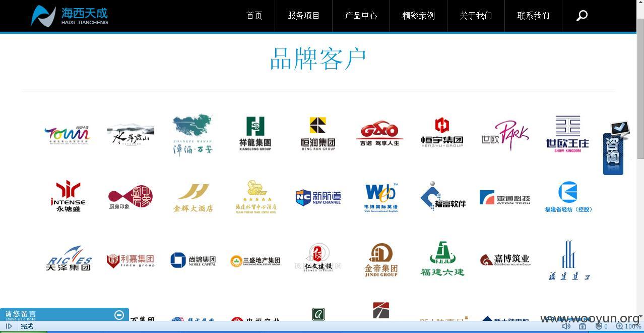Select 精彩案例 in the navigation bar
This screenshot has width=644, height=333.
click(x=418, y=16)
